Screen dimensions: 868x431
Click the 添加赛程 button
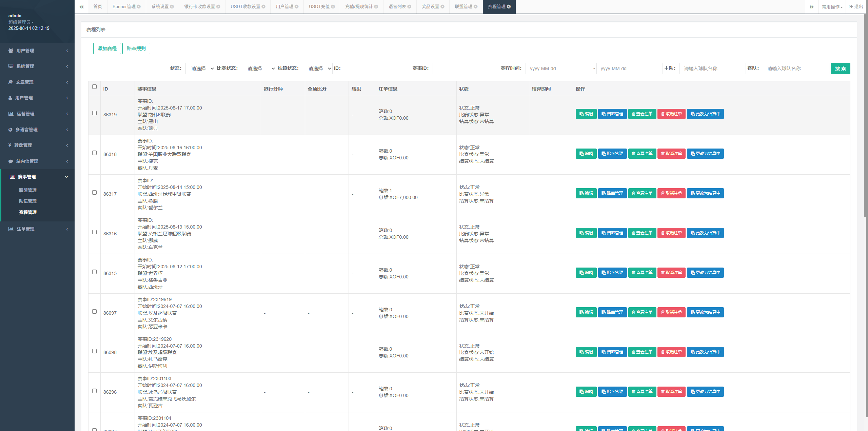[x=107, y=48]
